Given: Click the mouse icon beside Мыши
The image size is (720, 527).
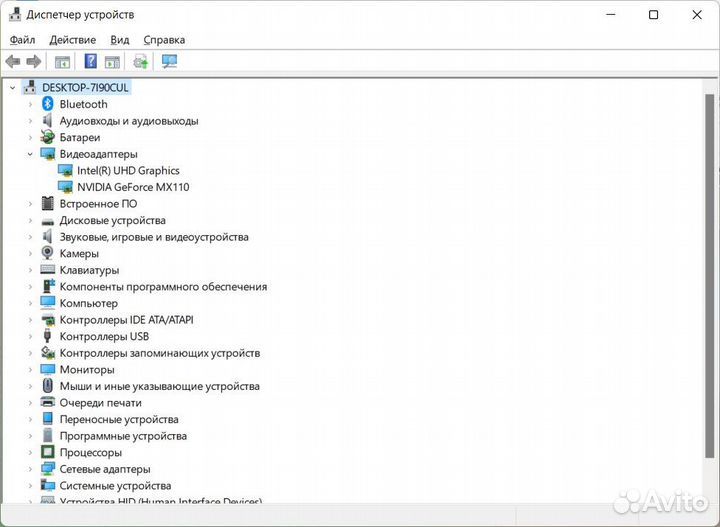Looking at the screenshot, I should (47, 386).
